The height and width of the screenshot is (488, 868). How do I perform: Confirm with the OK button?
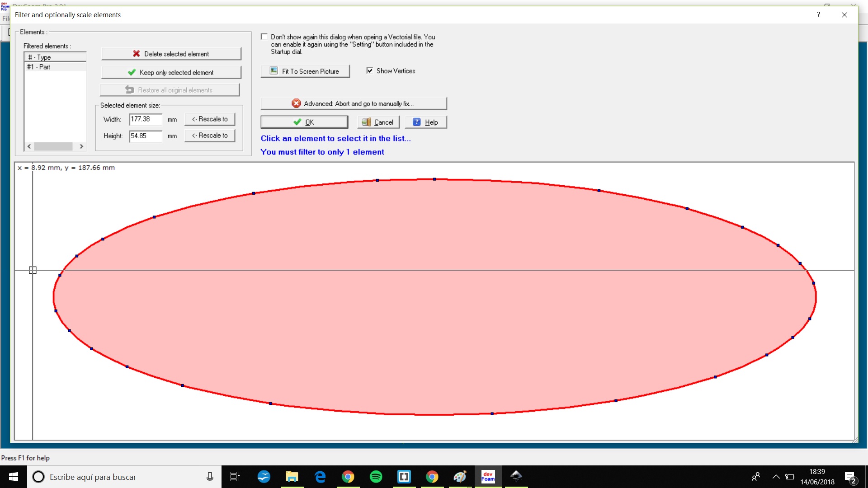[304, 122]
